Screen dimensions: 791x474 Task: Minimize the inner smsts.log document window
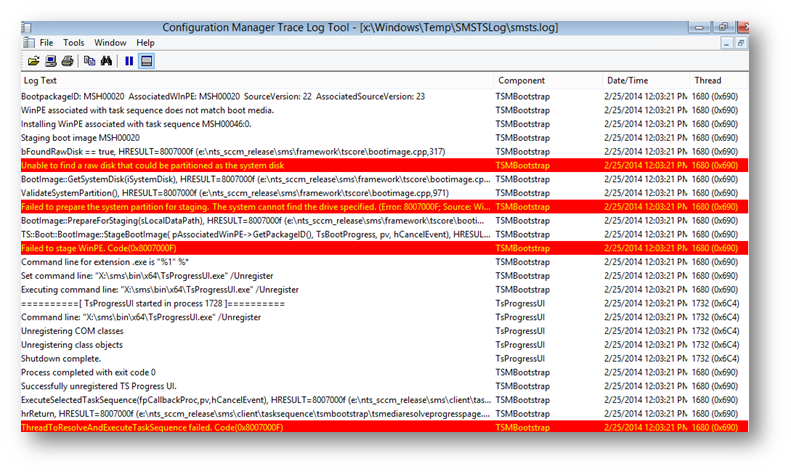click(x=726, y=44)
